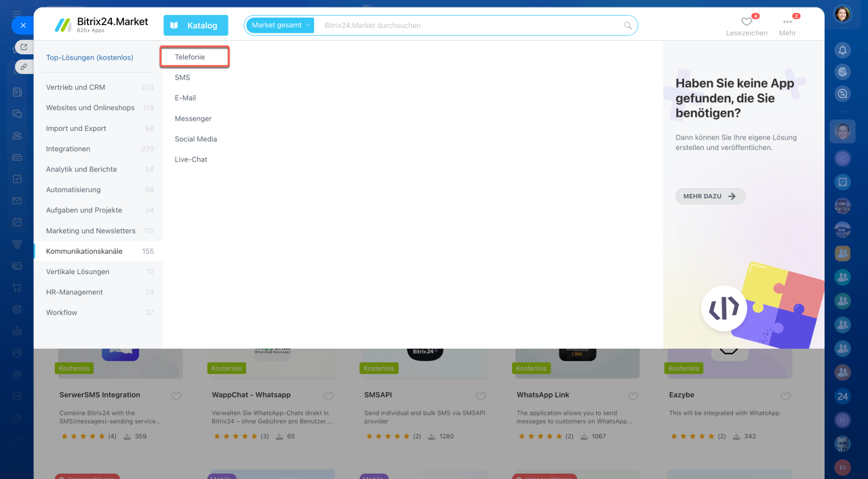Screen dimensions: 868x479
Task: Open E-Mail subcategory
Action: click(185, 98)
